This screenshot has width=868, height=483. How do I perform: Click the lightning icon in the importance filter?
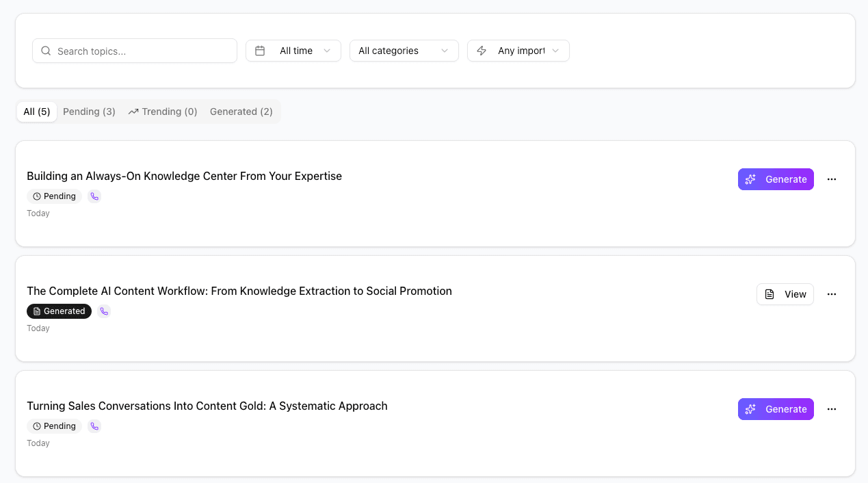(x=482, y=50)
